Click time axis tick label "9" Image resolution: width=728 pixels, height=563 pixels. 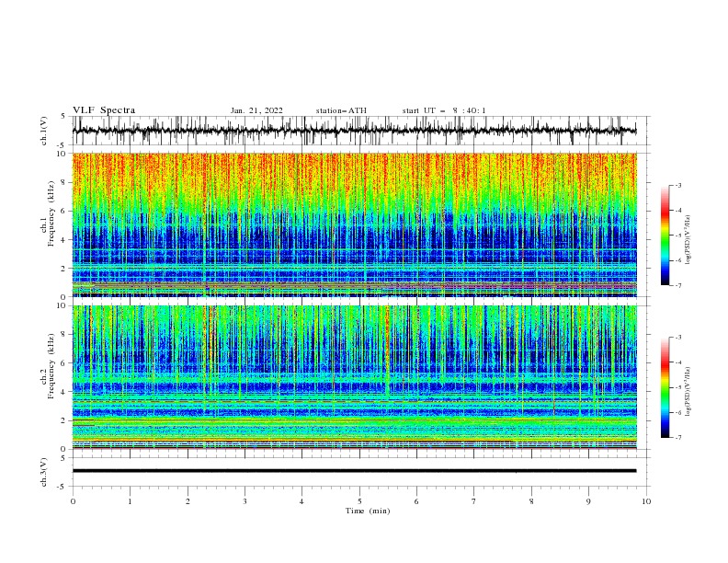pyautogui.click(x=588, y=501)
